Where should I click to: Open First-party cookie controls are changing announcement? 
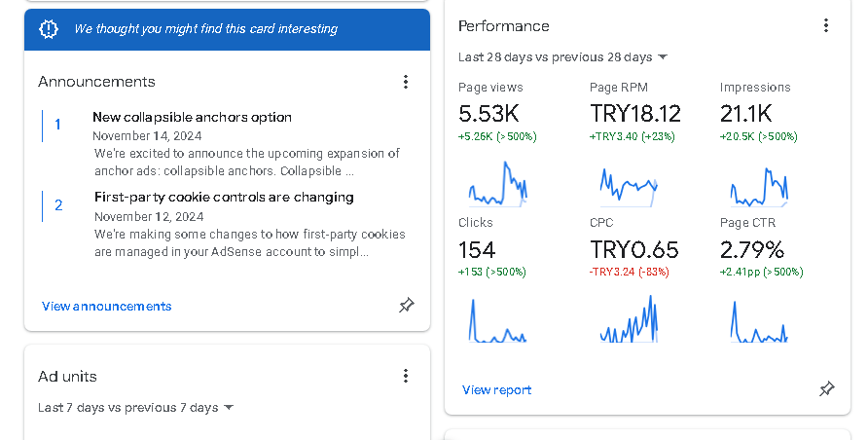point(224,197)
